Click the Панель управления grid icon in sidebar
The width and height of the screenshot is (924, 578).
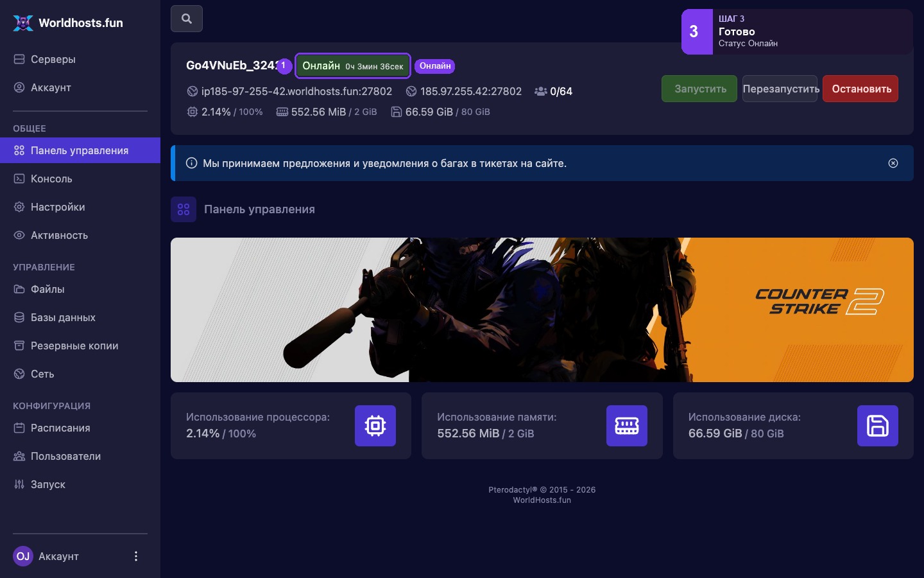tap(19, 150)
